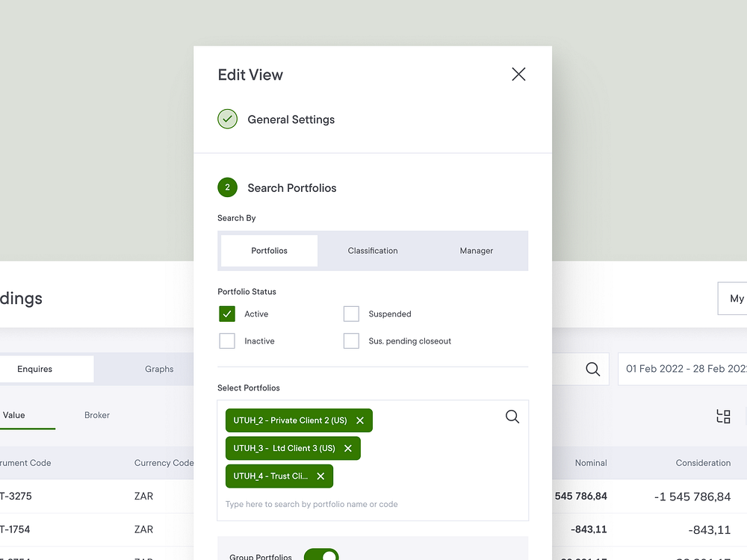747x560 pixels.
Task: Click the green checkmark beside General Settings
Action: [x=227, y=119]
